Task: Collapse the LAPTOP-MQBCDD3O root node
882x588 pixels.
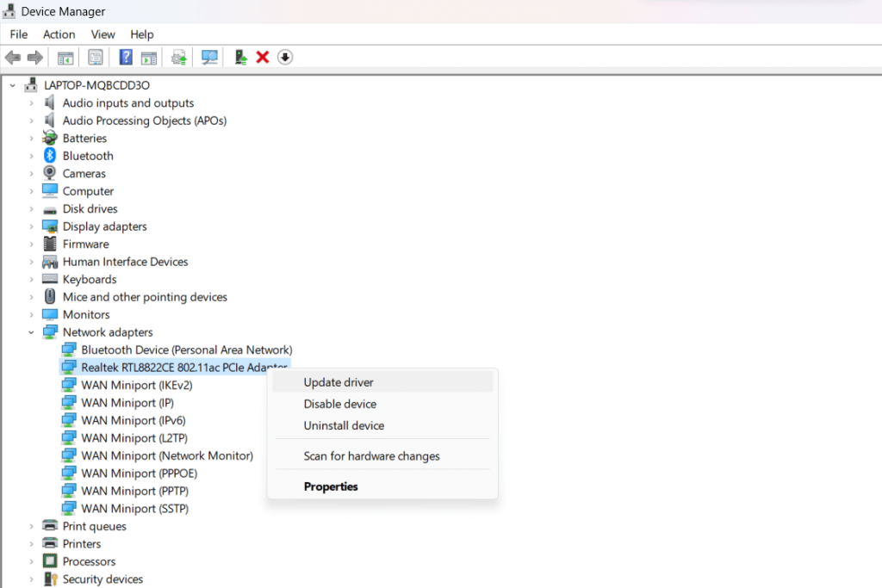Action: tap(13, 85)
